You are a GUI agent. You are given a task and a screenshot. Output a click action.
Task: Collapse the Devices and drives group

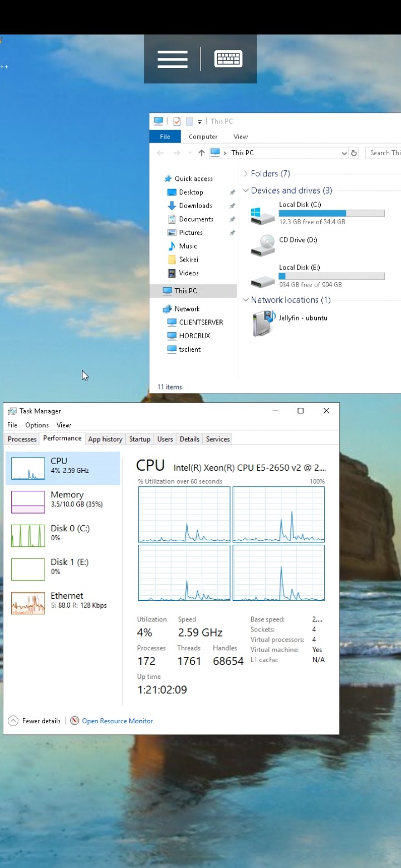(x=246, y=190)
